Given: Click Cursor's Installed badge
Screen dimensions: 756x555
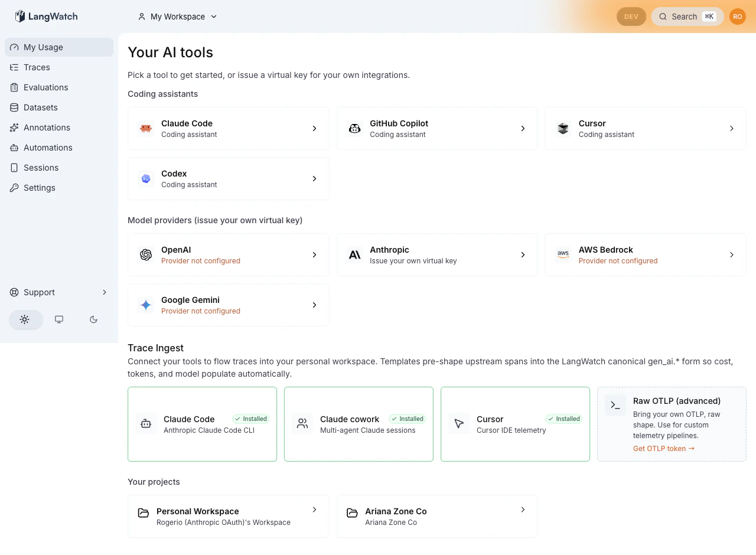Looking at the screenshot, I should click(x=564, y=419).
